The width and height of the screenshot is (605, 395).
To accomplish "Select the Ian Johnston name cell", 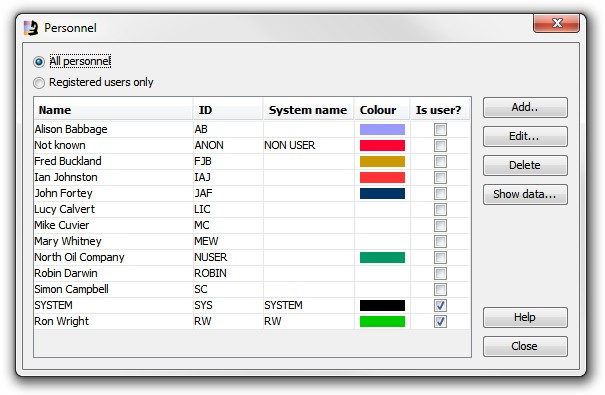I will 113,177.
